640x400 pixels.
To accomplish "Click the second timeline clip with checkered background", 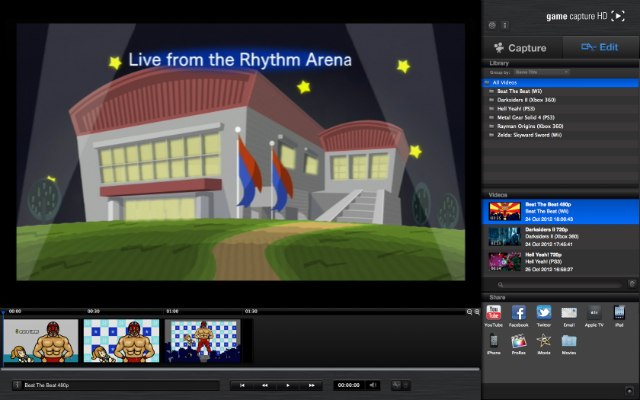I will pos(121,341).
